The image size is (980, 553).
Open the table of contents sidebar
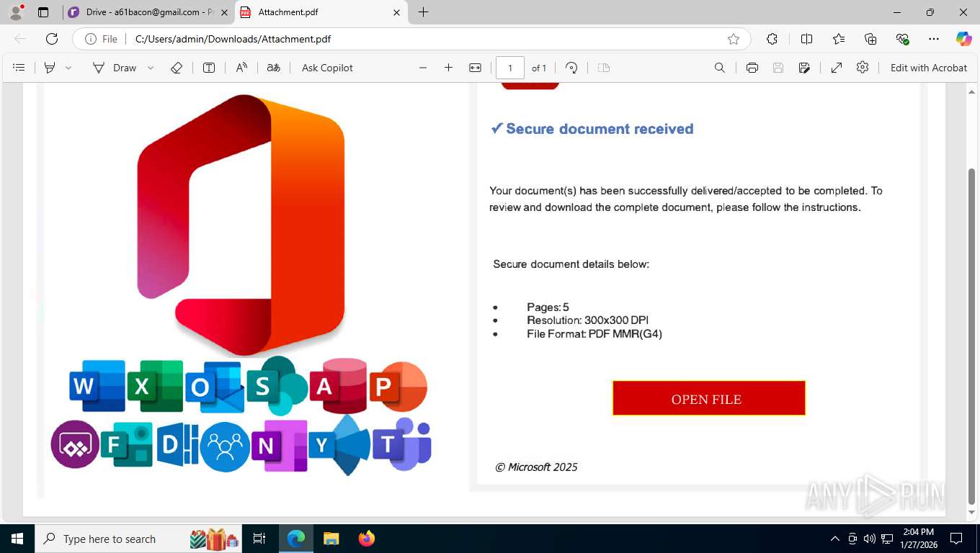19,68
